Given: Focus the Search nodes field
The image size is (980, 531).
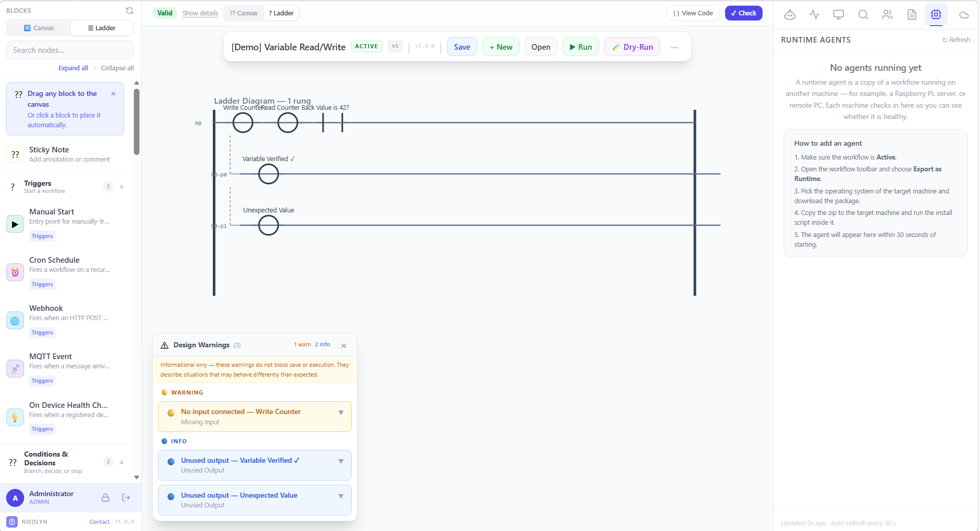Looking at the screenshot, I should (x=70, y=50).
